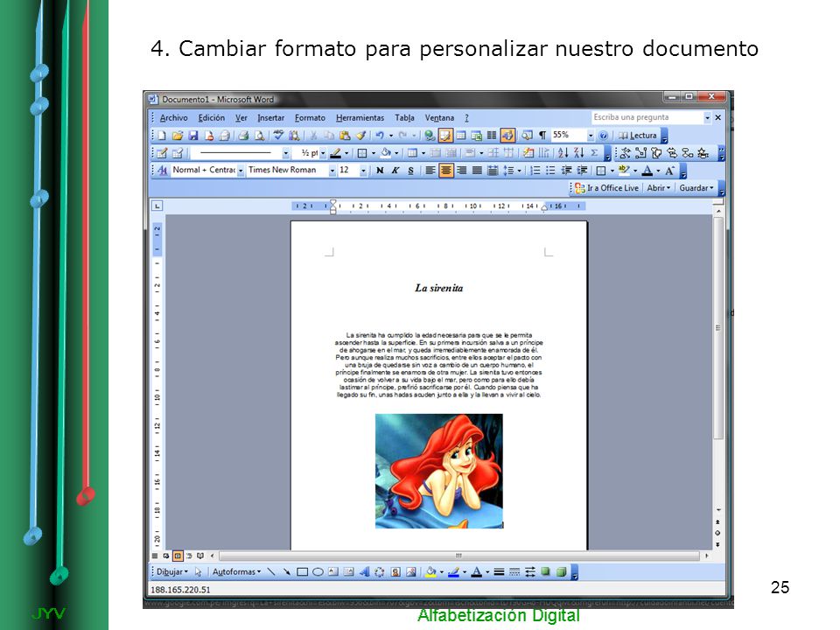This screenshot has width=840, height=630.
Task: Insert an Excel worksheet
Action: coord(476,136)
